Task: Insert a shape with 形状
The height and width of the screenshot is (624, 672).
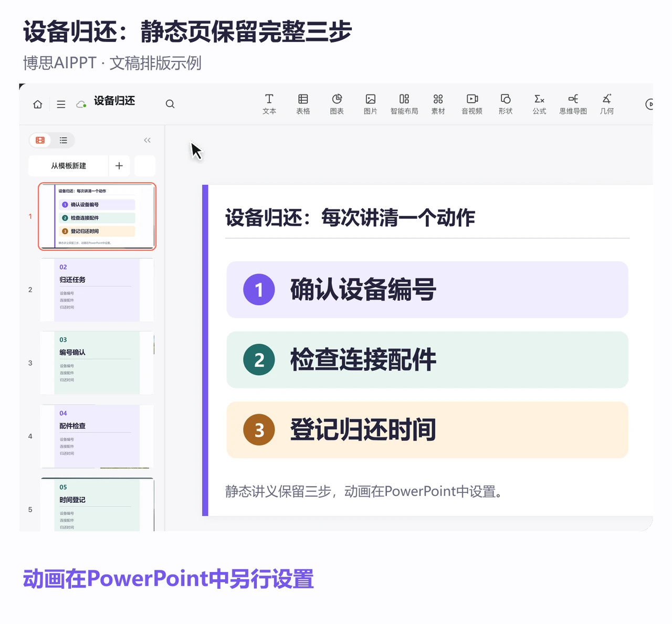Action: click(506, 104)
